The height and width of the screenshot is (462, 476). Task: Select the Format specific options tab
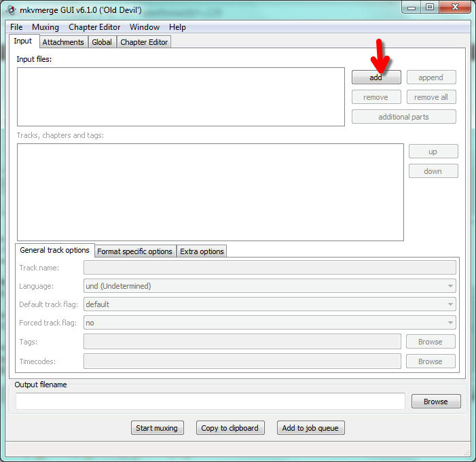134,251
